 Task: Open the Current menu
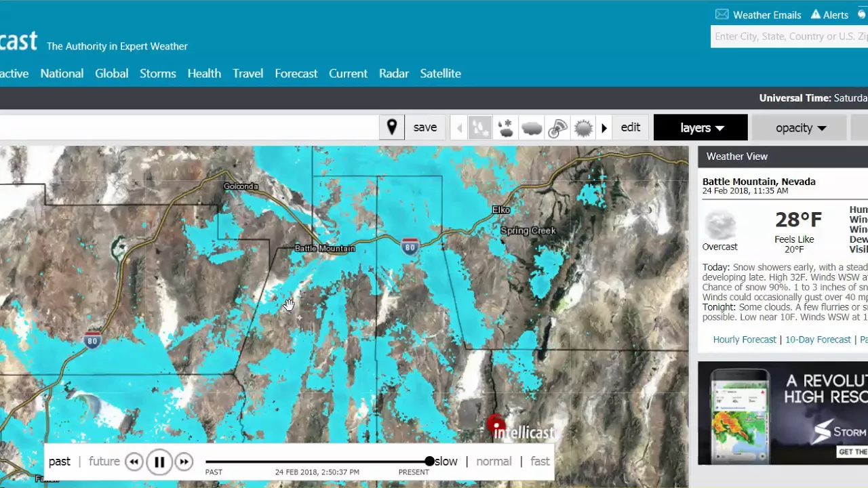(348, 73)
